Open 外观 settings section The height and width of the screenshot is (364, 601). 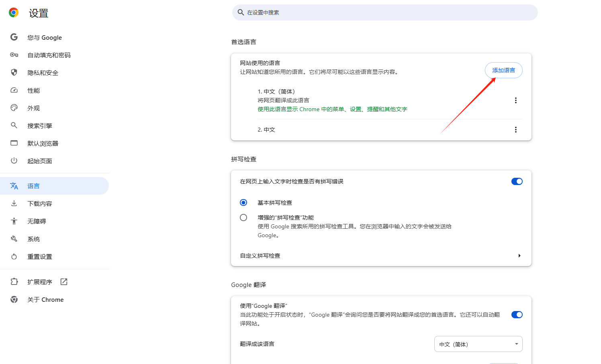point(54,108)
